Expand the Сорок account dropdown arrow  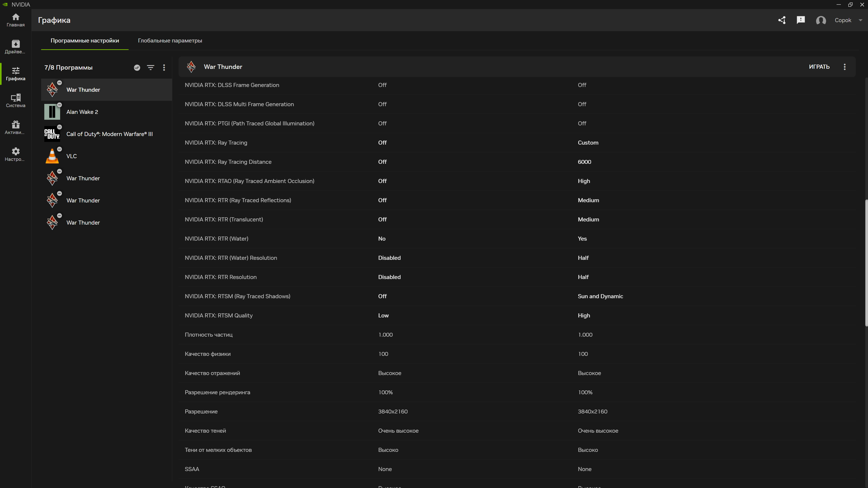tap(860, 20)
